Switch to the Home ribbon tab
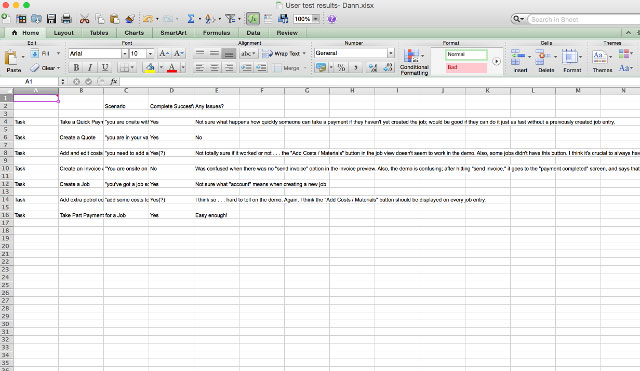 pos(26,33)
